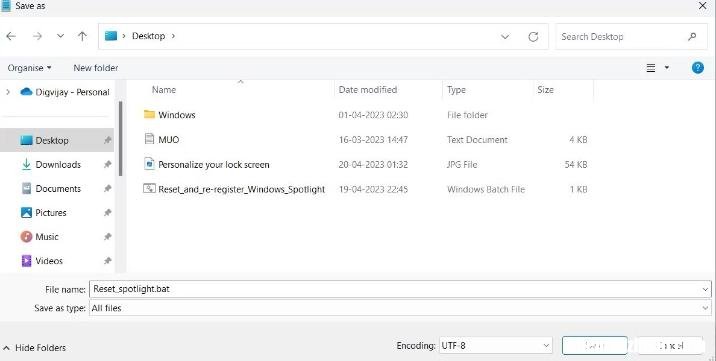Screen dimensions: 716x361
Task: Open the Organise menu
Action: (x=29, y=68)
